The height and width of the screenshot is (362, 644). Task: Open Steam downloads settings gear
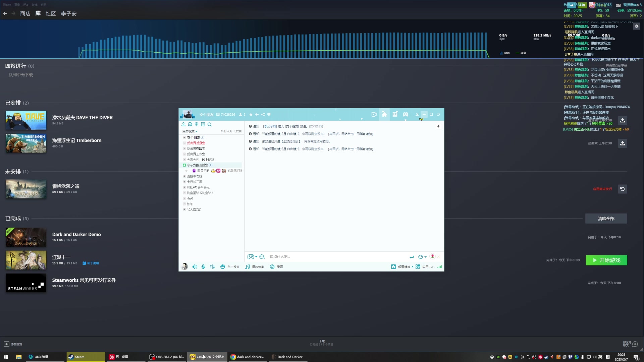637,26
